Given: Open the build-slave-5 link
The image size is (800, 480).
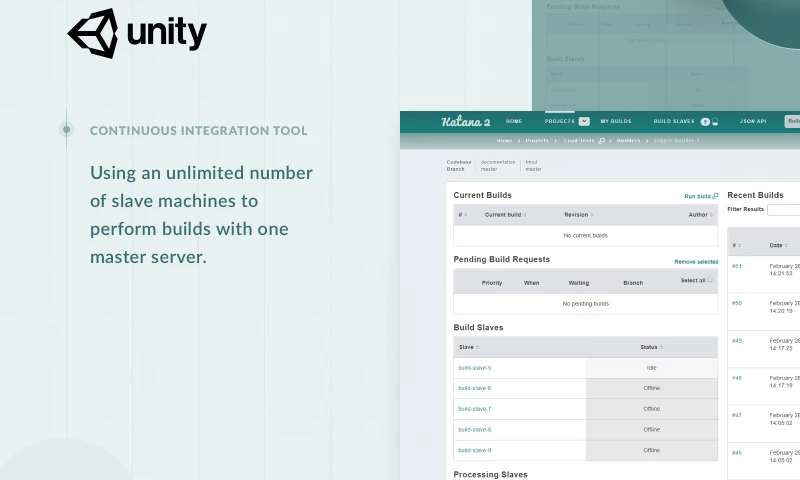Looking at the screenshot, I should coord(474,368).
